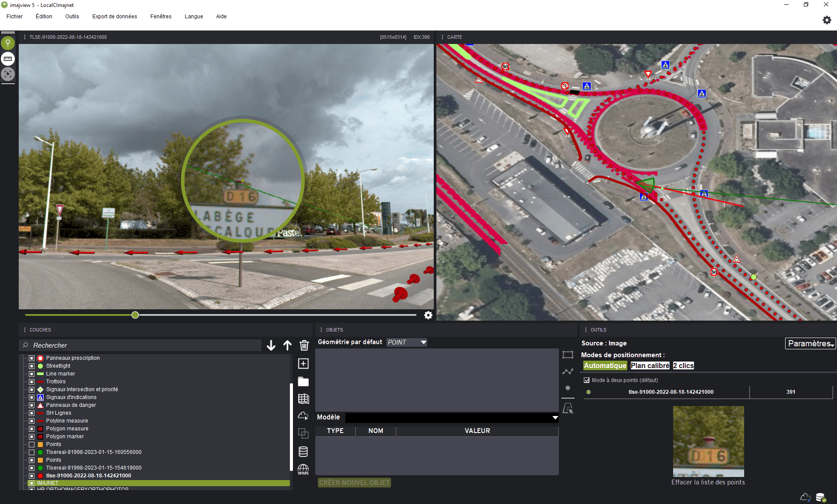Enable the unchecked Points layer checkbox
Image resolution: width=837 pixels, height=504 pixels.
pos(31,444)
